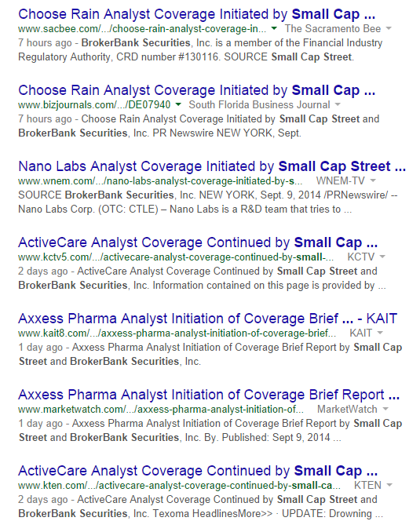Expand the KTEN source dropdown arrow
The image size is (420, 532).
coord(389,485)
